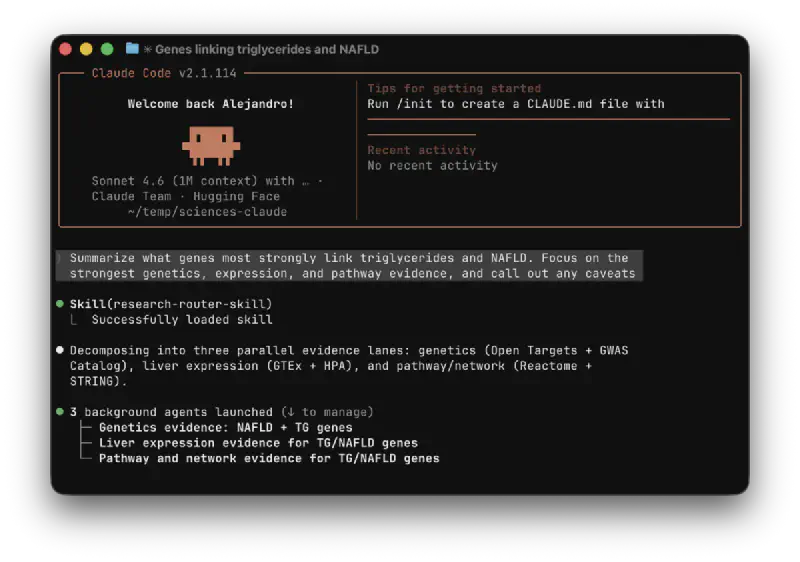This screenshot has width=800, height=562.
Task: Click the green bullet beside Skill(research-router-skill)
Action: pyautogui.click(x=60, y=304)
